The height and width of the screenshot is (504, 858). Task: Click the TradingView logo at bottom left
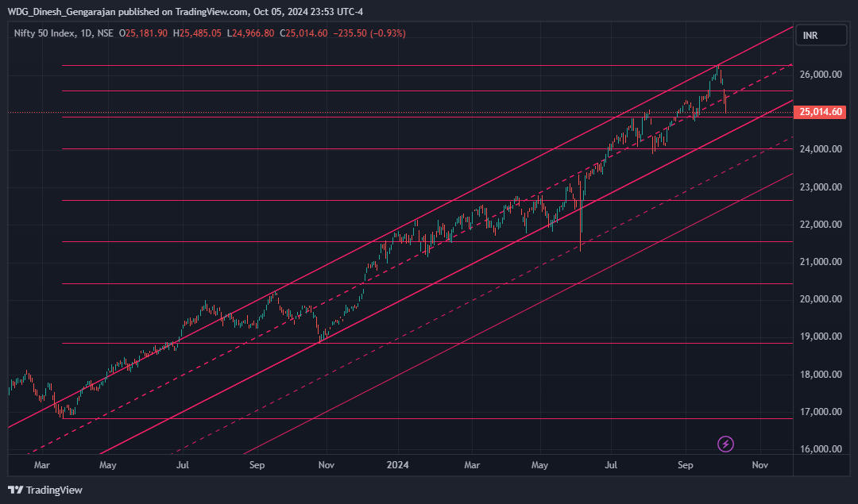pos(44,490)
